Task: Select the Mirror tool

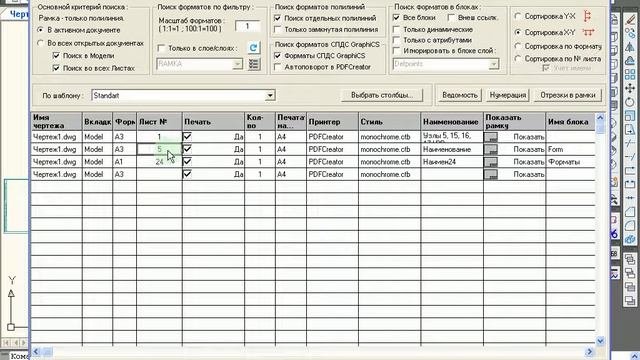Action: (x=630, y=47)
